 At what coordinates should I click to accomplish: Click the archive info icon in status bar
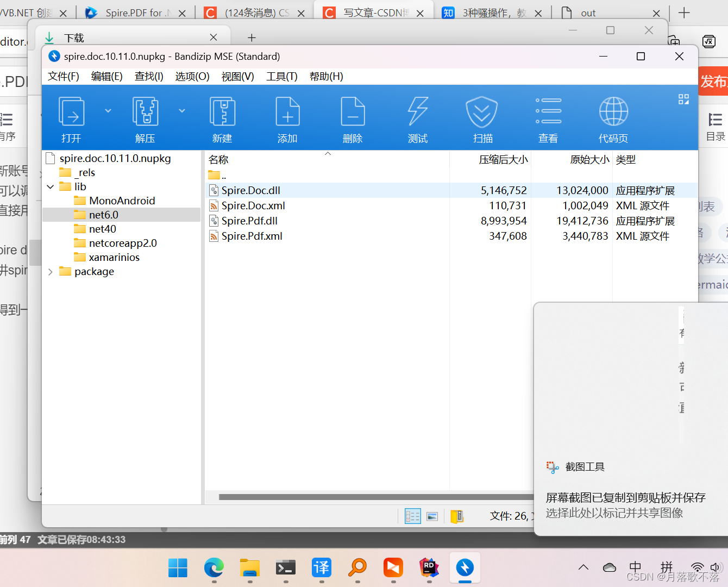[457, 516]
